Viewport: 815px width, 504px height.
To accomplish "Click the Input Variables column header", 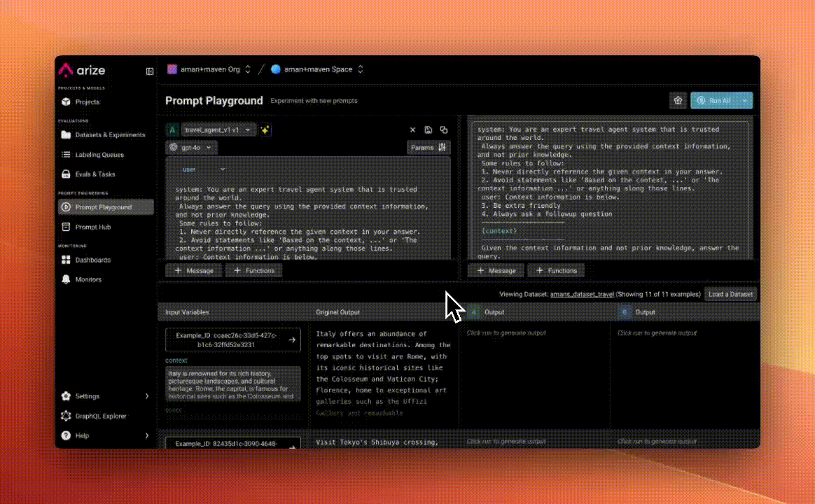I will tap(187, 312).
